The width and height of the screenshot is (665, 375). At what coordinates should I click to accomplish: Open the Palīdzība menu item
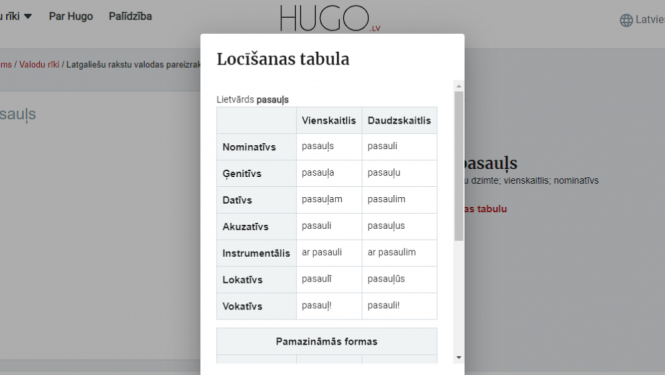[x=130, y=16]
